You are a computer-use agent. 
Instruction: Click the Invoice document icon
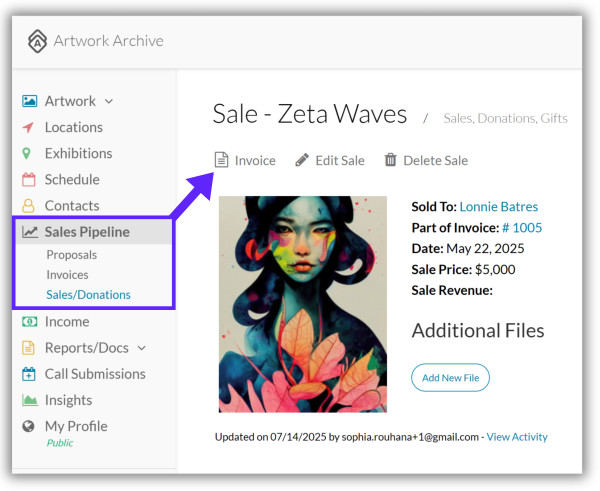click(221, 160)
